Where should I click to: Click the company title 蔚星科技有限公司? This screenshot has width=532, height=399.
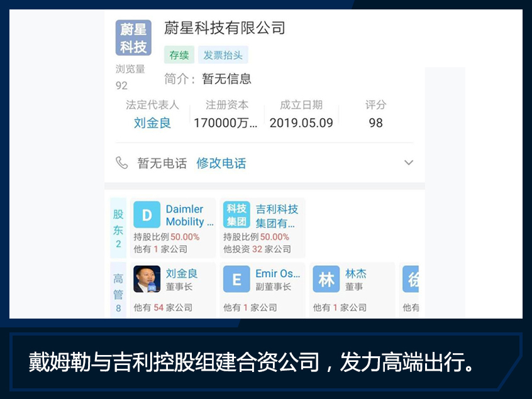[224, 28]
